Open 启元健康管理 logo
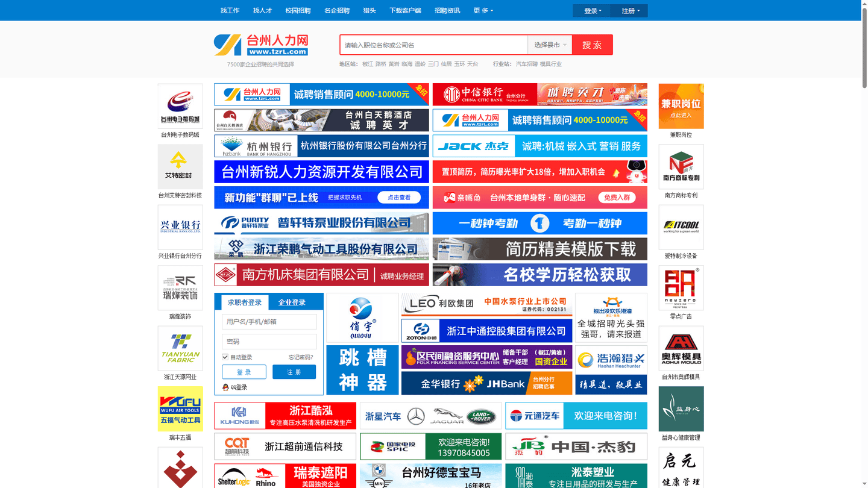868x488 pixels. click(681, 468)
